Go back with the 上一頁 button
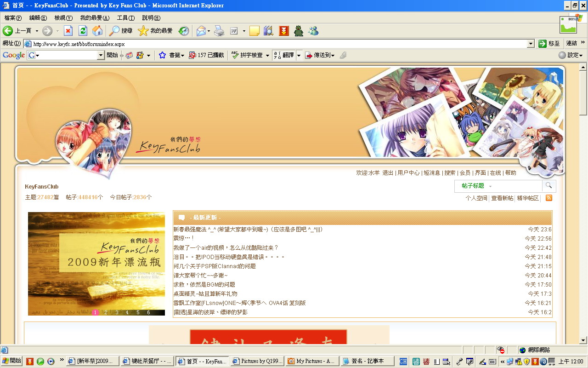The width and height of the screenshot is (588, 368). [17, 31]
